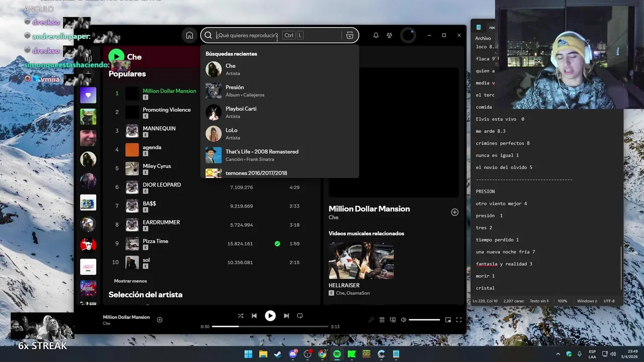Open Notepad icon in the taskbar
The image size is (644, 362).
tap(396, 354)
